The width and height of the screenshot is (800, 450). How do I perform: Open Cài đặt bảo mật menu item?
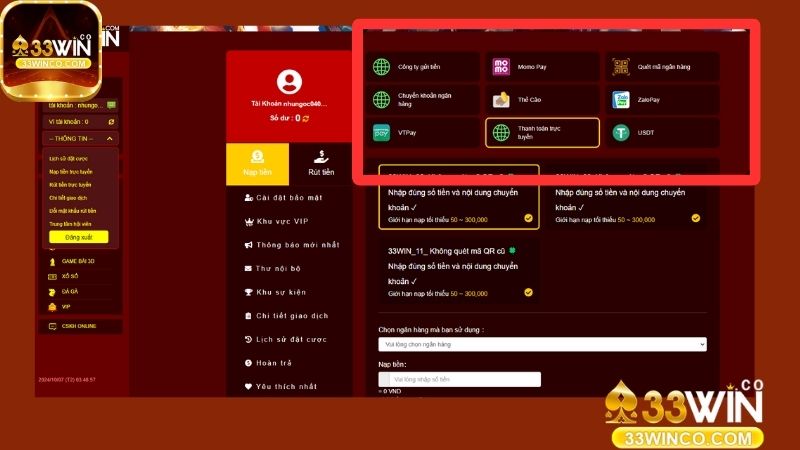[x=289, y=197]
